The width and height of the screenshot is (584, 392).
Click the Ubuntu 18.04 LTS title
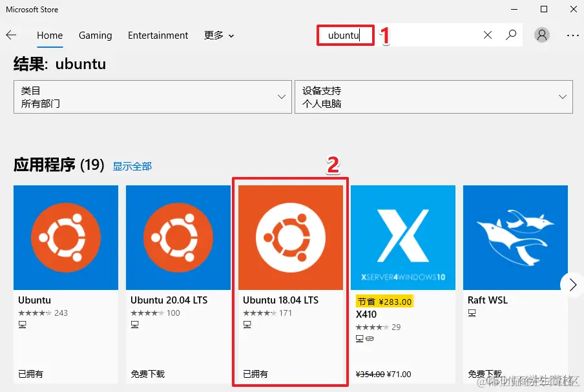pyautogui.click(x=280, y=300)
